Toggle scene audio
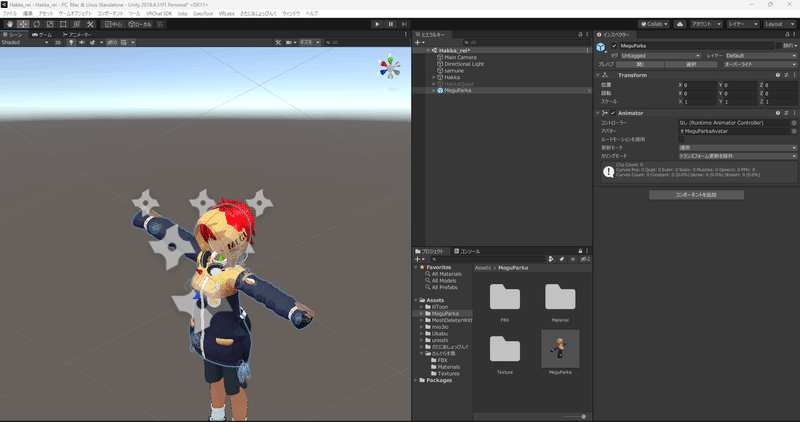Image resolution: width=800 pixels, height=422 pixels. pyautogui.click(x=82, y=42)
